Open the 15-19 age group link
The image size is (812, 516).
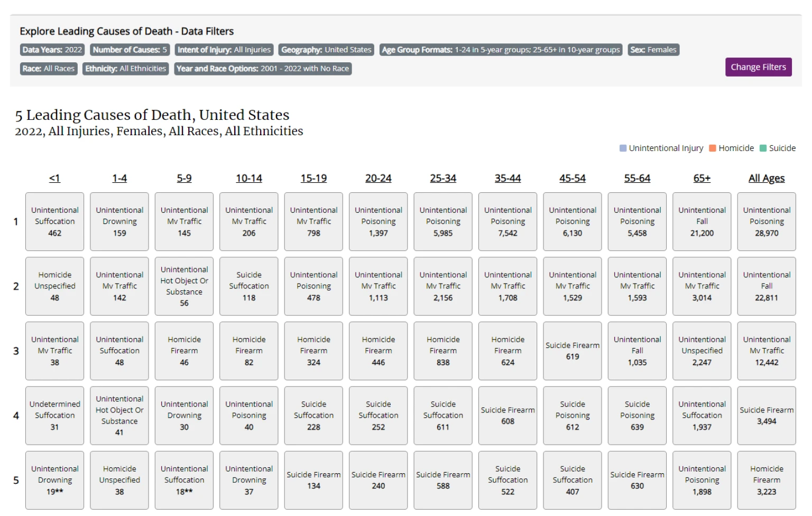pos(313,179)
